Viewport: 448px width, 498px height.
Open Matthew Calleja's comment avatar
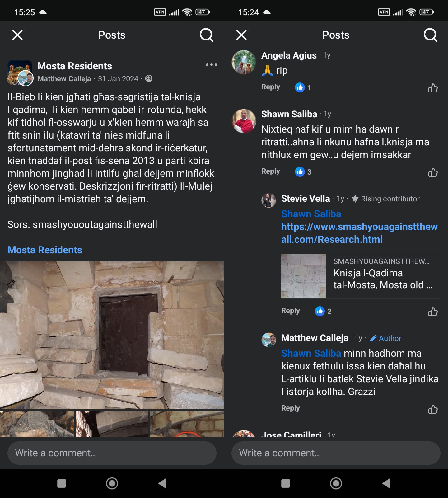tap(269, 340)
